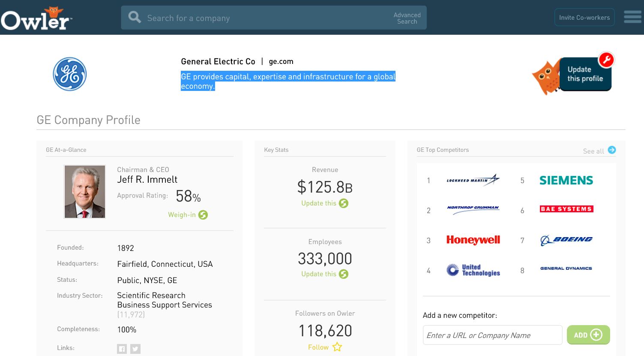Focus the new competitor URL input field
The height and width of the screenshot is (356, 644).
pyautogui.click(x=492, y=335)
